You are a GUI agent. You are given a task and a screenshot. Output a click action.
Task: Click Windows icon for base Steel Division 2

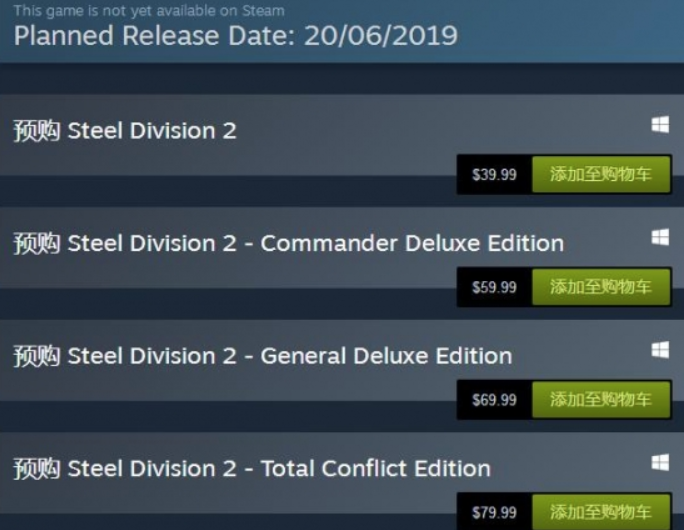(660, 124)
